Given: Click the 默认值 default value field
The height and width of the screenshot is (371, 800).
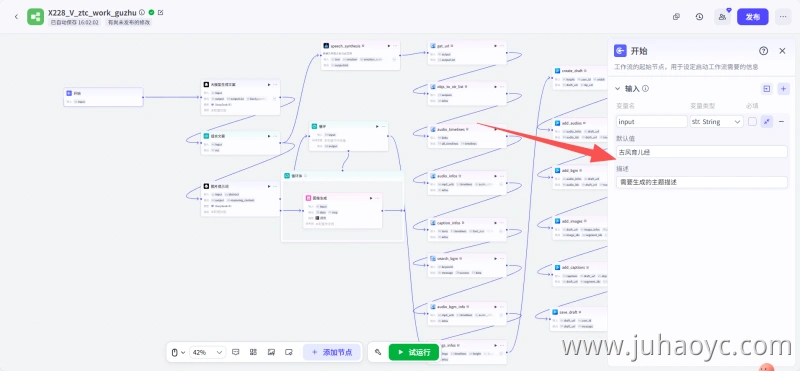Looking at the screenshot, I should point(702,152).
